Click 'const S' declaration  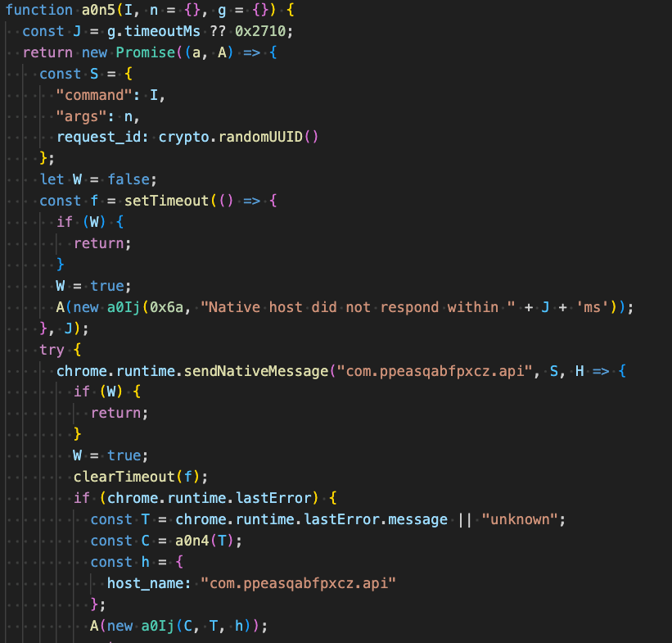(69, 74)
